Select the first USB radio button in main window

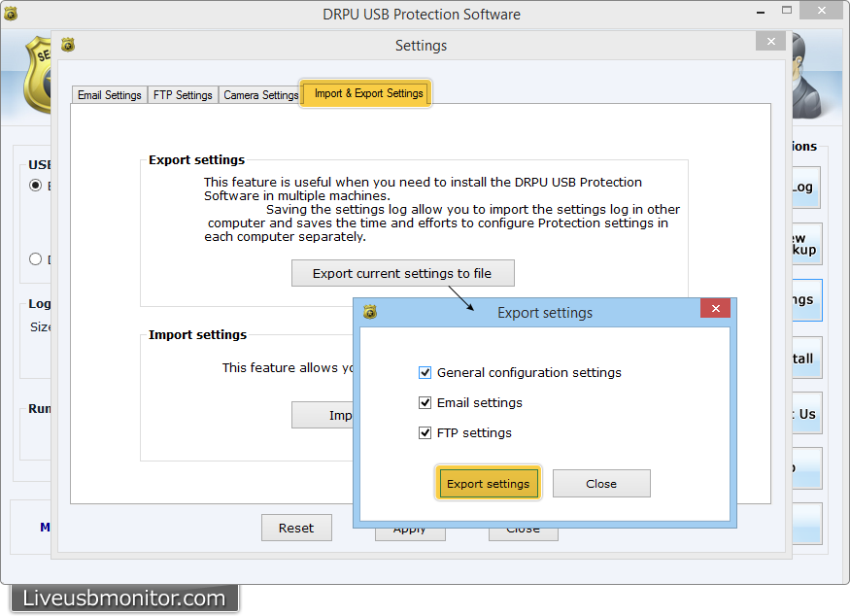tap(35, 186)
